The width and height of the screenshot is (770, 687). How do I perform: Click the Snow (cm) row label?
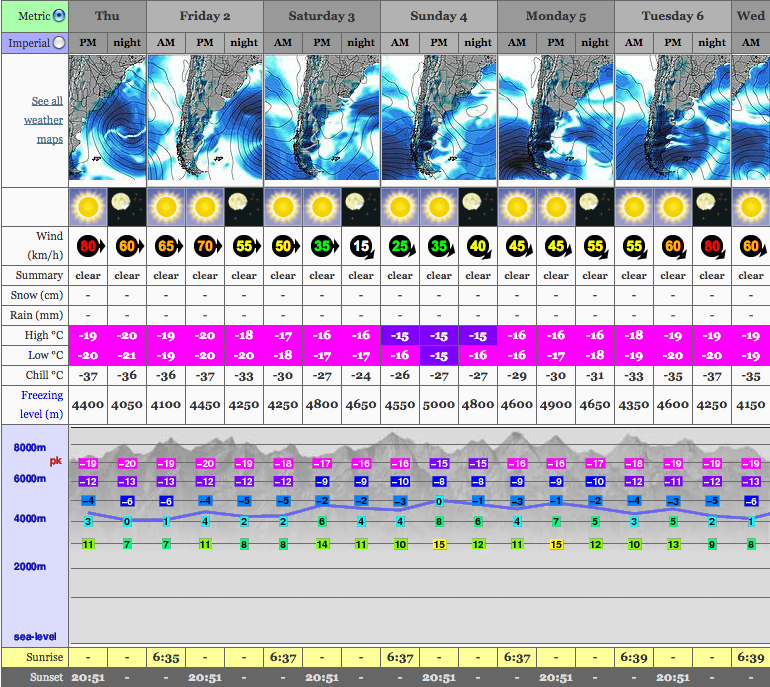(37, 295)
